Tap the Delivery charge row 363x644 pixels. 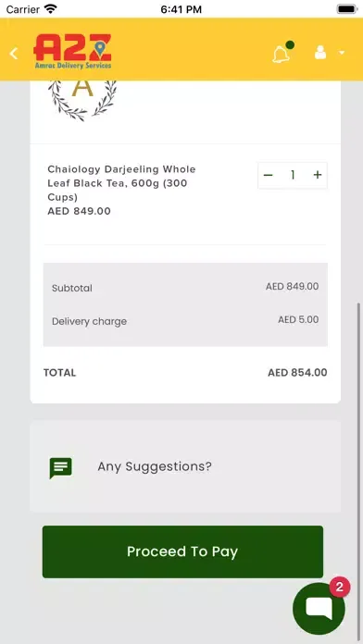pos(185,321)
